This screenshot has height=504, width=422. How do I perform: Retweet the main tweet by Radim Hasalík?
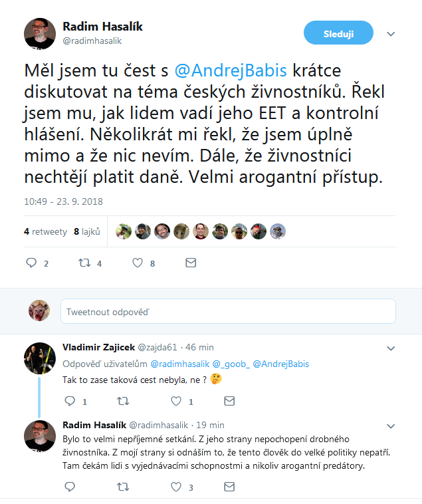(x=84, y=263)
